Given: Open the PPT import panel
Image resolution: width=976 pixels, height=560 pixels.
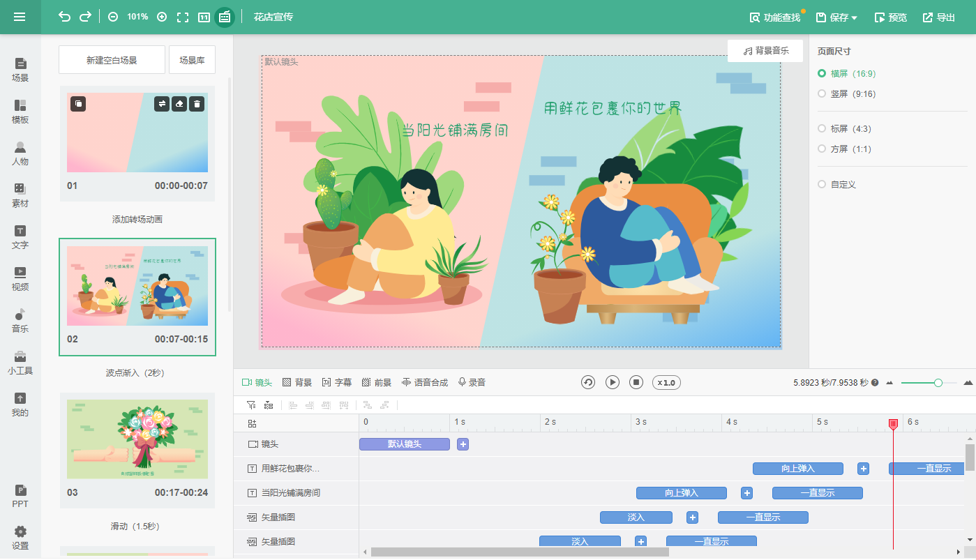Looking at the screenshot, I should [20, 496].
